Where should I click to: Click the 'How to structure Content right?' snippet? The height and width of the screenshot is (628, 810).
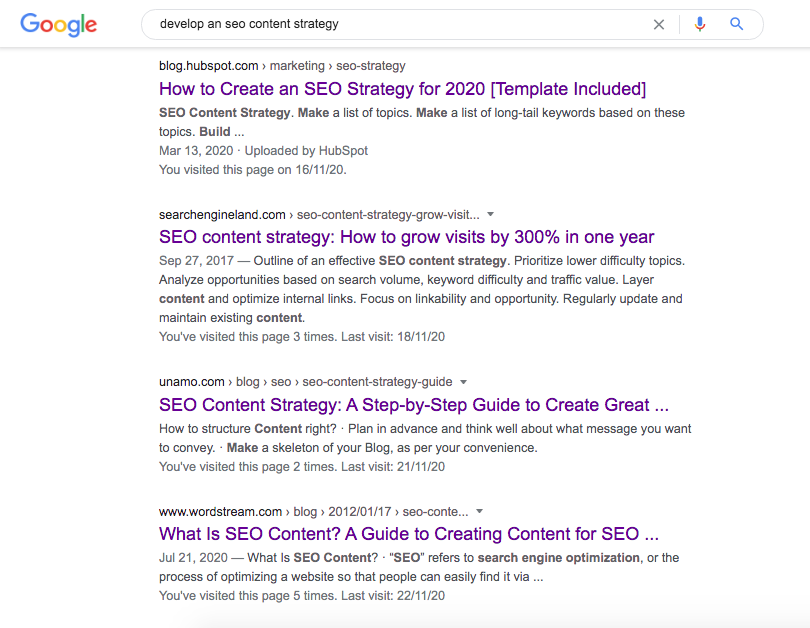point(425,438)
